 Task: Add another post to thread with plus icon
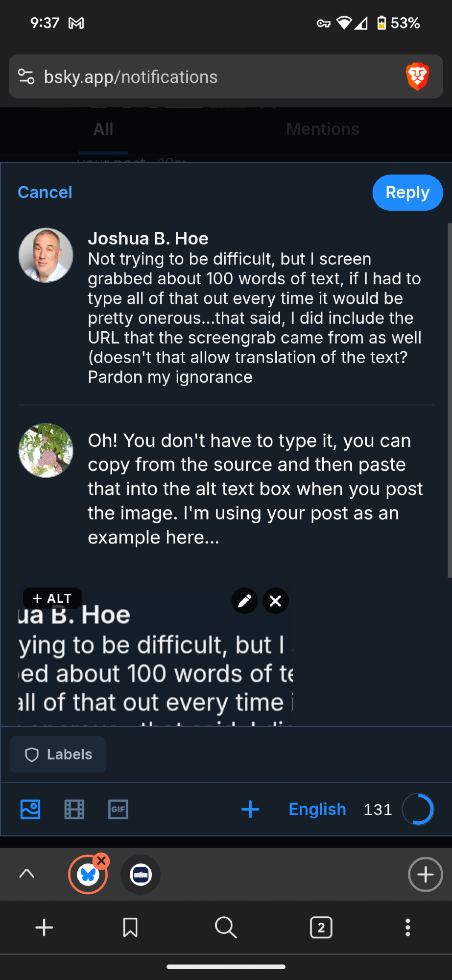pyautogui.click(x=250, y=809)
